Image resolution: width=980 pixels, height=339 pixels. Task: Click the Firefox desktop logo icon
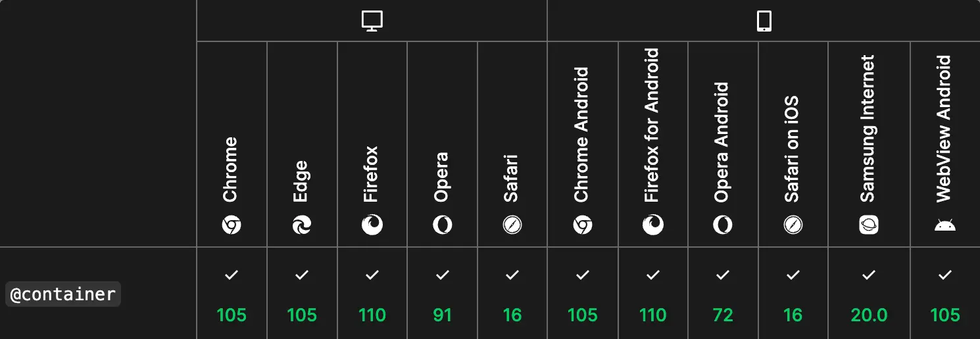[372, 225]
